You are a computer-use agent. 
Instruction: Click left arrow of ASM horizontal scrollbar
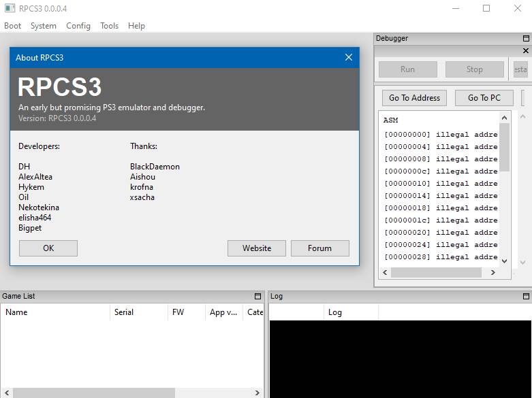click(x=385, y=272)
